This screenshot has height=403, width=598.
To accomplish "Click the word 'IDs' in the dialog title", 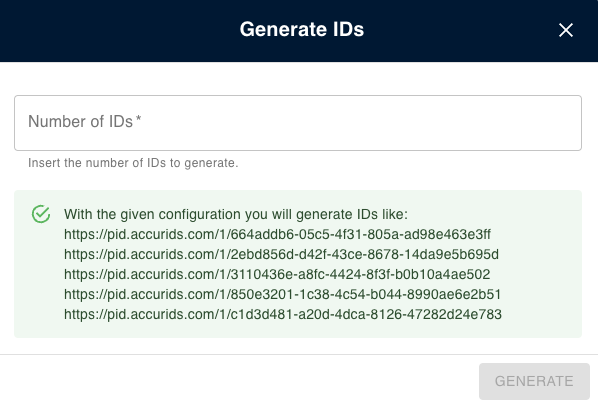I will (x=348, y=29).
